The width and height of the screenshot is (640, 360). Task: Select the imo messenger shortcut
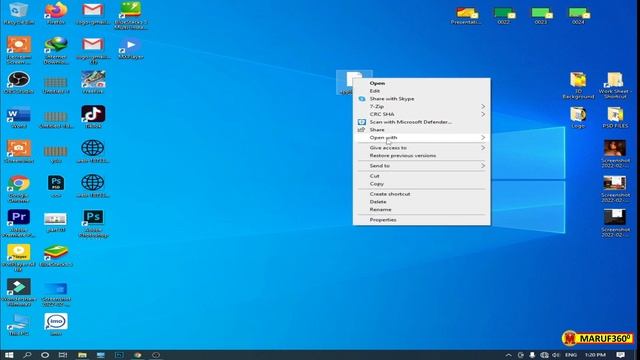tap(56, 325)
